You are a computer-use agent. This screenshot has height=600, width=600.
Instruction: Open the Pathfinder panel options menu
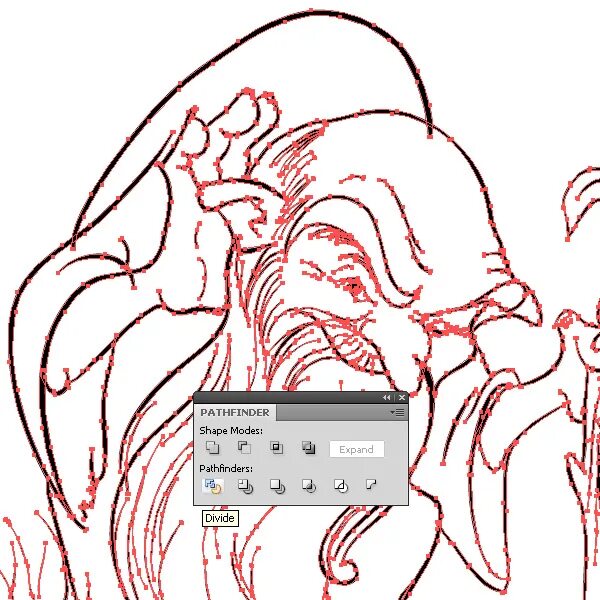[397, 412]
